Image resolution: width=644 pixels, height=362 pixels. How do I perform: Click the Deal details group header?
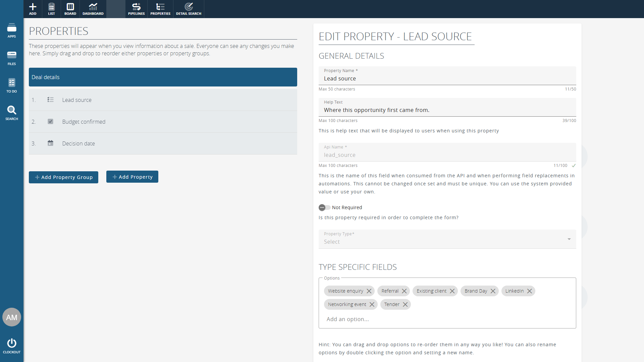pos(163,77)
